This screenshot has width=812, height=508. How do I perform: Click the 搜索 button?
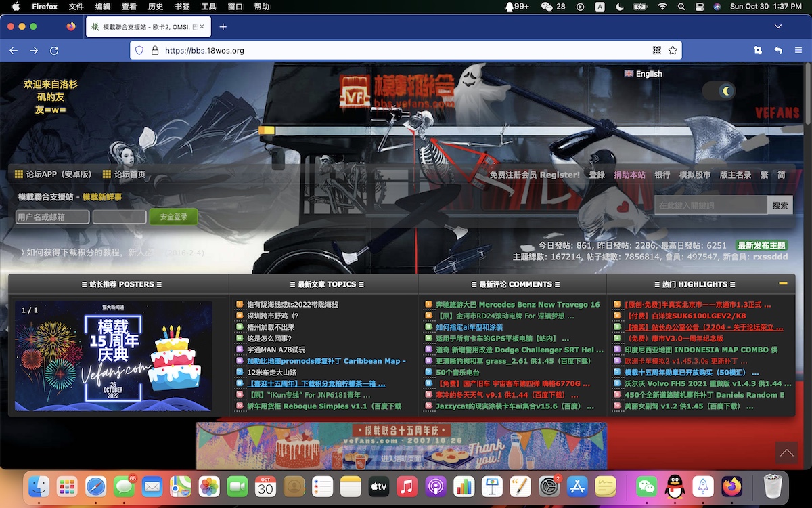click(780, 205)
